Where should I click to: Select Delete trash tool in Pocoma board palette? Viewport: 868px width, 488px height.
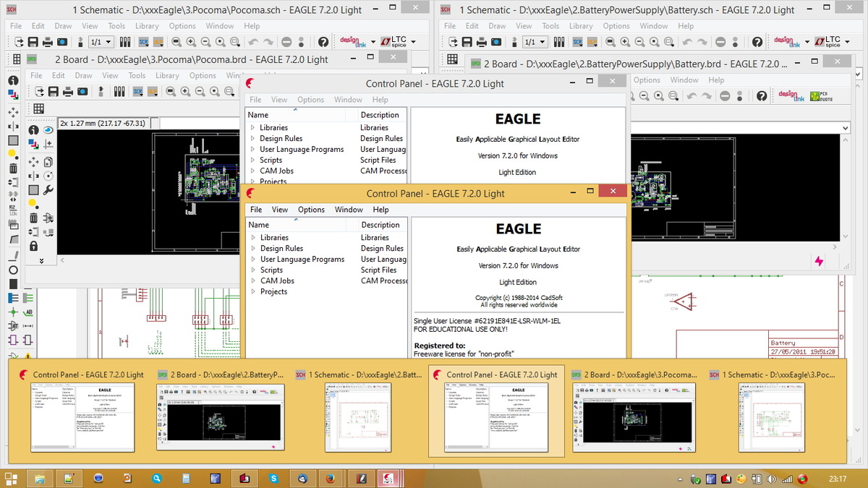33,218
